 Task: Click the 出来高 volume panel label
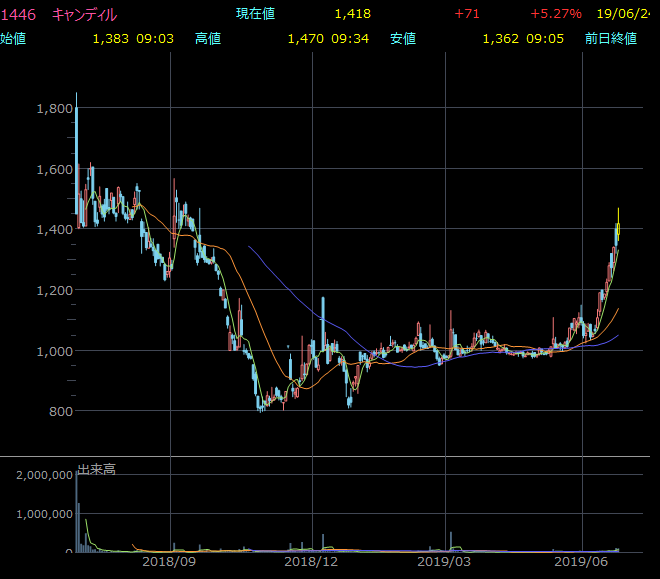coord(96,469)
